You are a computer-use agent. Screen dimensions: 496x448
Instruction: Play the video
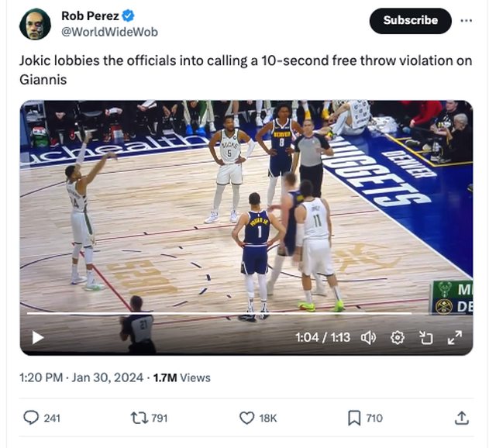(x=37, y=337)
